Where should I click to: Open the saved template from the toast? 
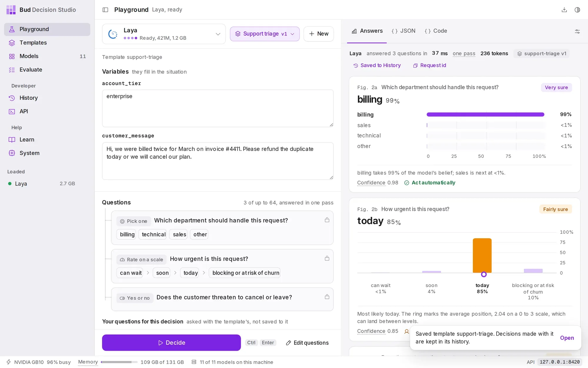tap(567, 338)
